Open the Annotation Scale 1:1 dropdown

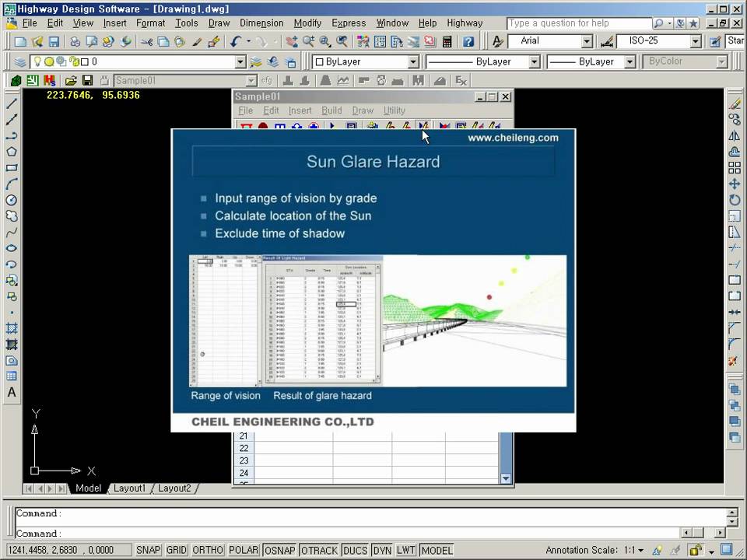click(633, 550)
